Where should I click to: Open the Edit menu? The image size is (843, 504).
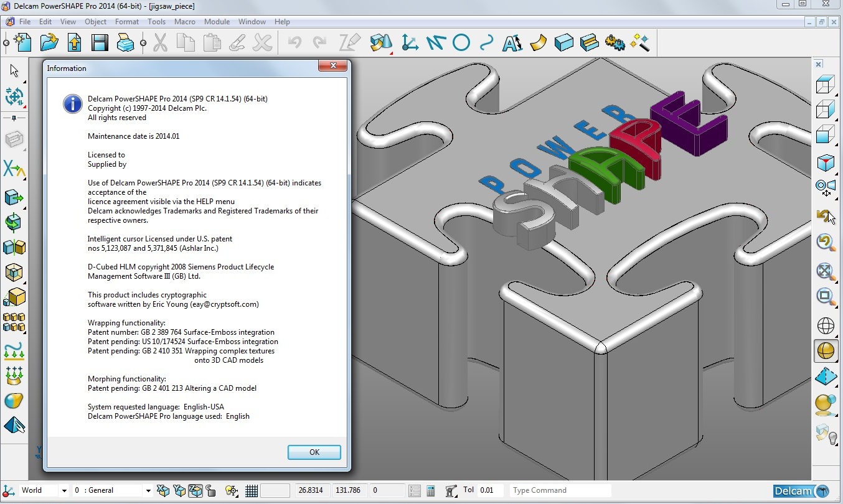point(45,22)
